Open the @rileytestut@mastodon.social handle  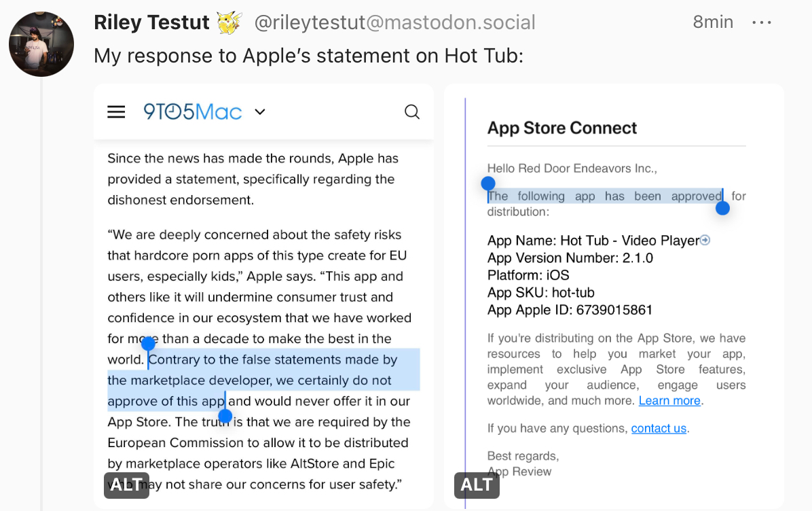[x=394, y=22]
